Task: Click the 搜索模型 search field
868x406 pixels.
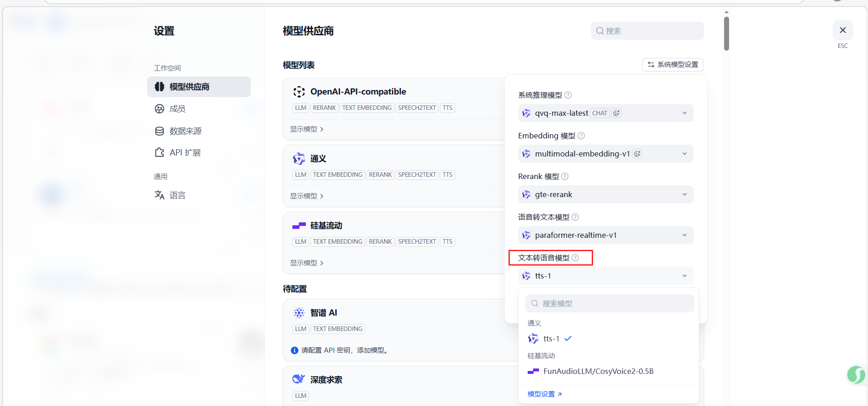Action: point(610,303)
